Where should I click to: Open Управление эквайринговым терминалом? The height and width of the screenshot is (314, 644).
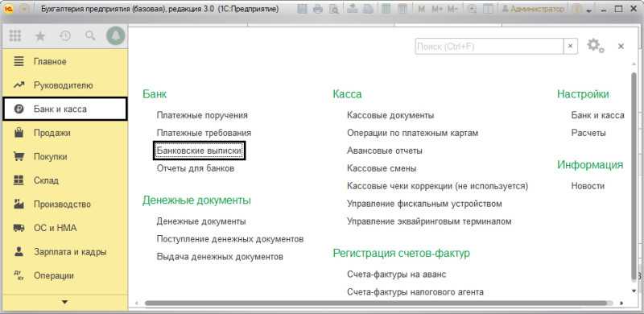pos(429,221)
